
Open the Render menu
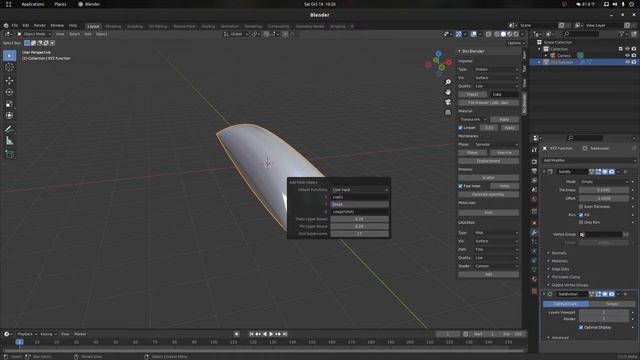click(40, 26)
